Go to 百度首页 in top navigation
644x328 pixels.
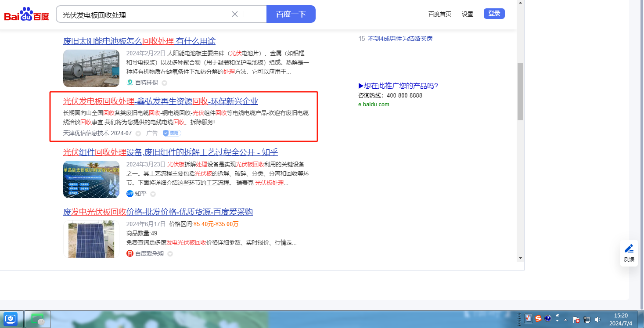coord(439,14)
